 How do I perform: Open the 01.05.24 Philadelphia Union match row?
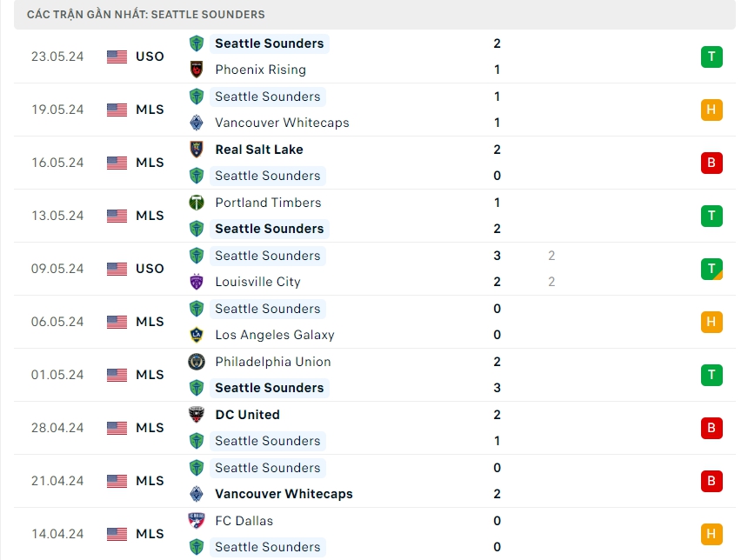374,375
